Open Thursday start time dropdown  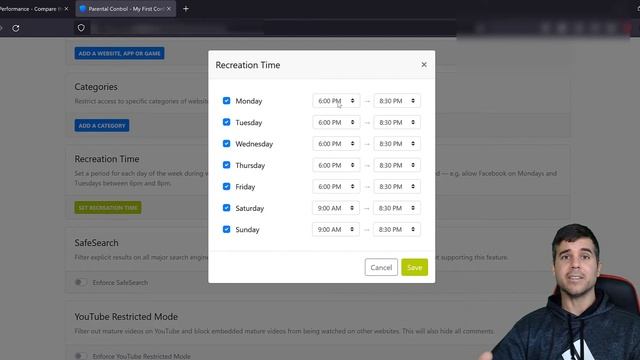336,165
